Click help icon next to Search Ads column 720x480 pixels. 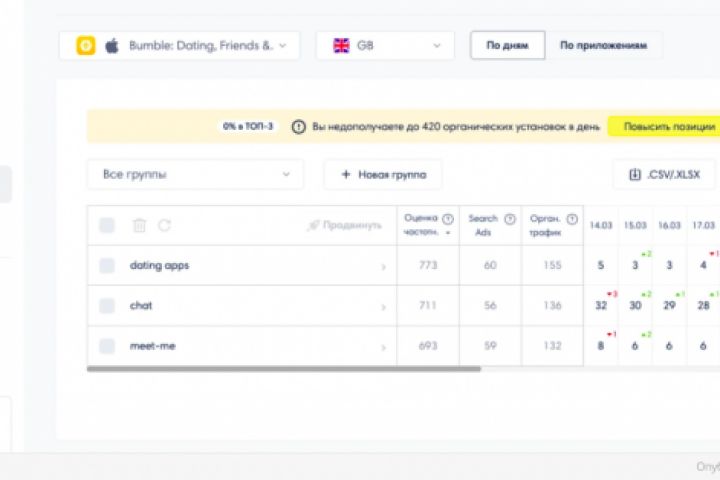click(x=510, y=220)
